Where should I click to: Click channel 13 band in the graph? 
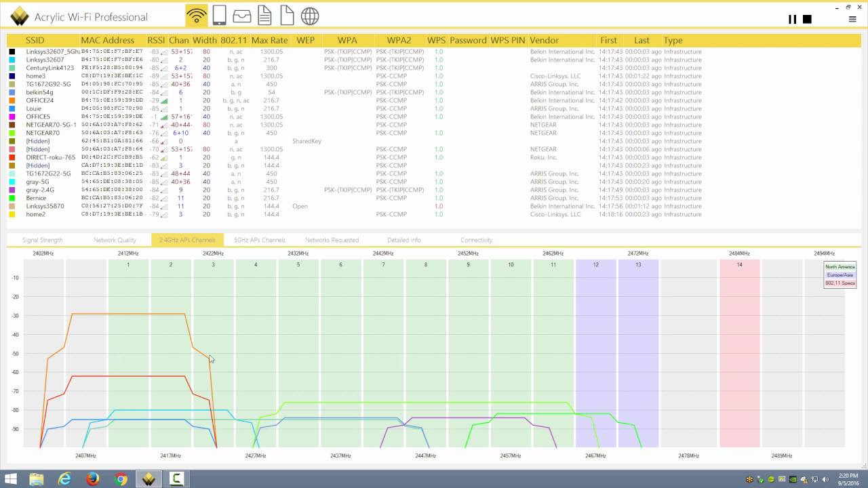coord(638,352)
